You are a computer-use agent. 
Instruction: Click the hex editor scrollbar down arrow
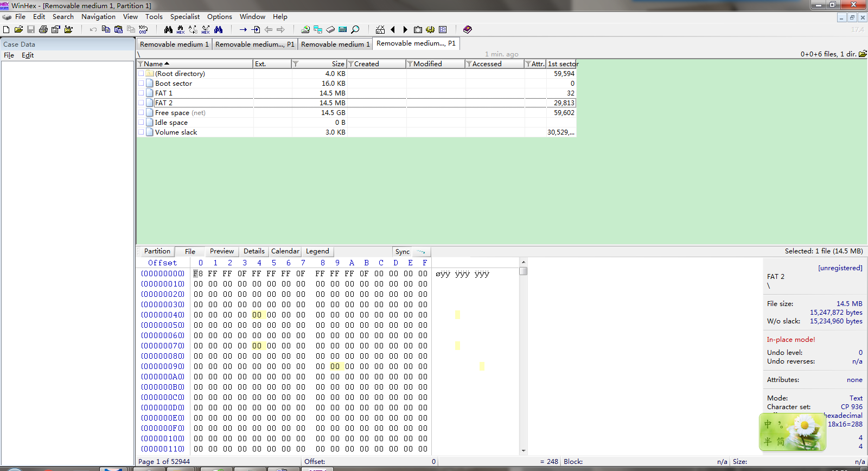[524, 450]
